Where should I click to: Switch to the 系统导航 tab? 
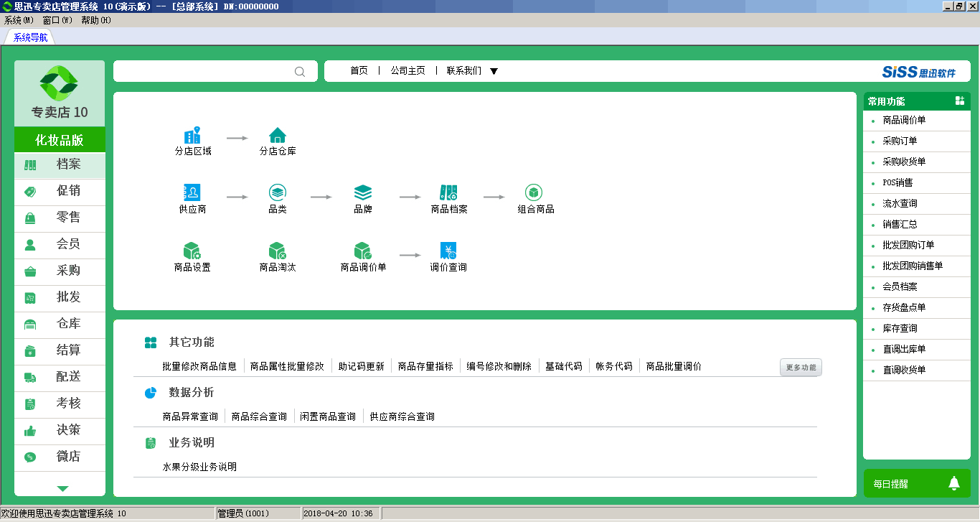pyautogui.click(x=30, y=37)
